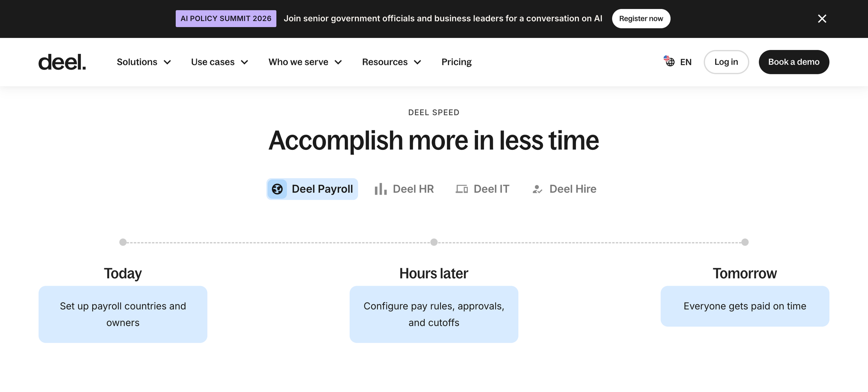Open the Resources dropdown
The width and height of the screenshot is (868, 392).
point(392,62)
